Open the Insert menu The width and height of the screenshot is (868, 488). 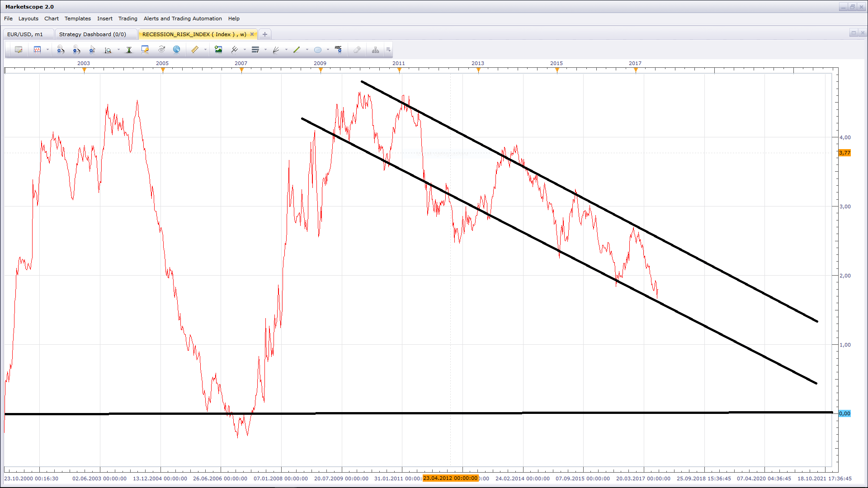click(105, 19)
